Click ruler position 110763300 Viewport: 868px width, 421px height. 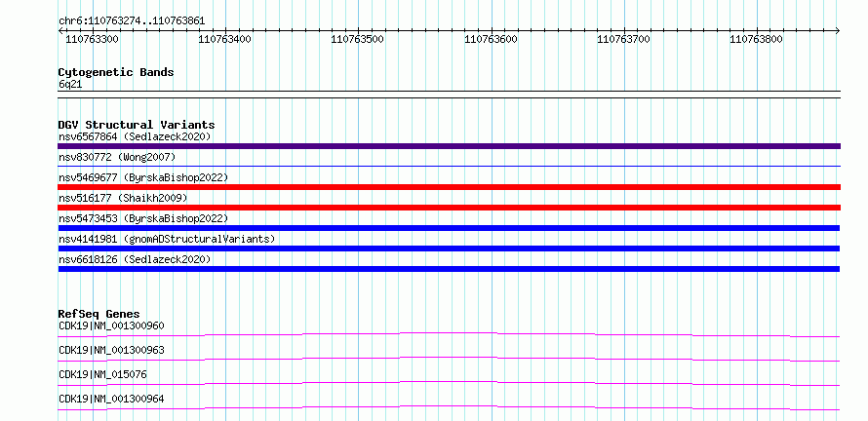pos(93,39)
